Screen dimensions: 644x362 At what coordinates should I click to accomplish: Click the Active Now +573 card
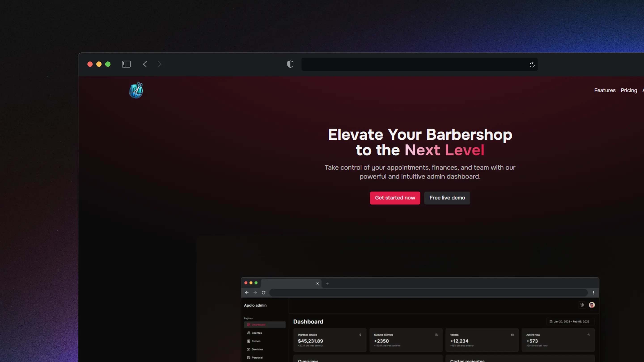pos(558,340)
